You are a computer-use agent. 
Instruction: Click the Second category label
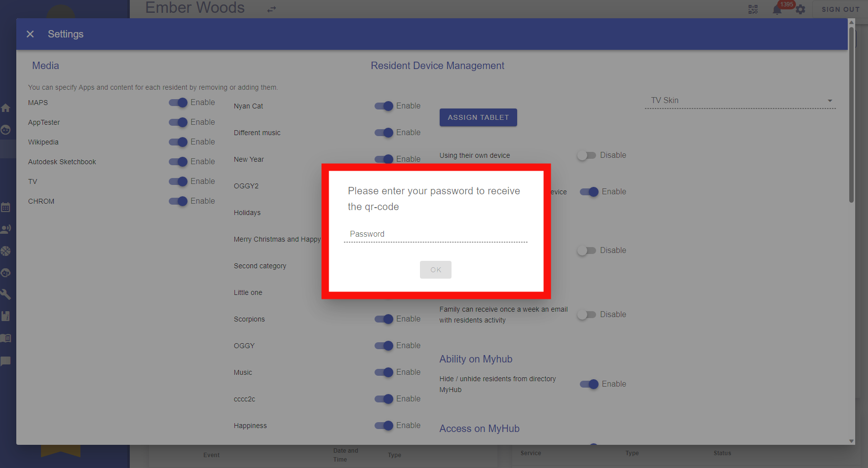[x=260, y=266]
